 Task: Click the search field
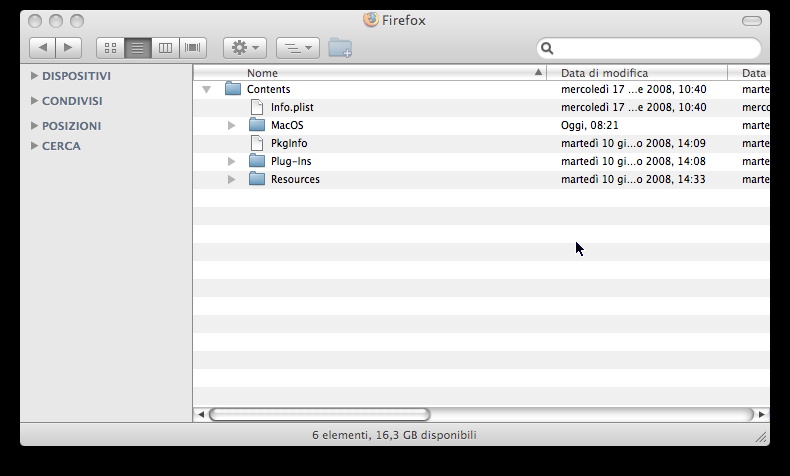649,48
